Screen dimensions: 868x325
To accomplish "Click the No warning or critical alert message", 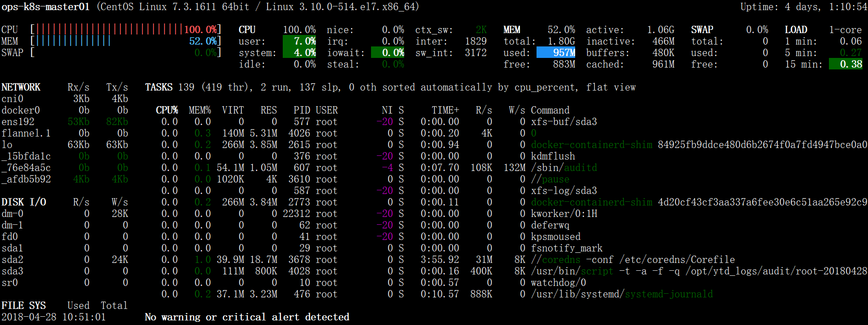I will 247,317.
